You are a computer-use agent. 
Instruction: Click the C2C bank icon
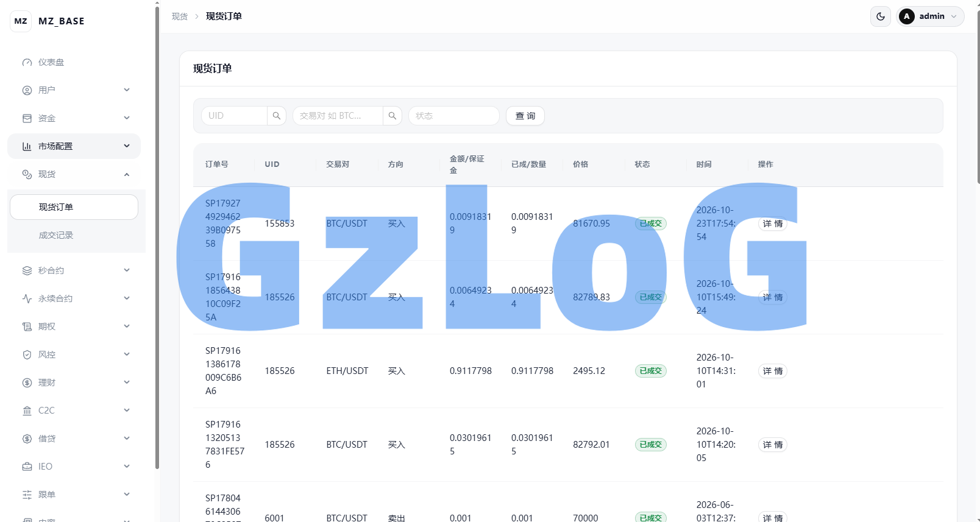point(27,411)
